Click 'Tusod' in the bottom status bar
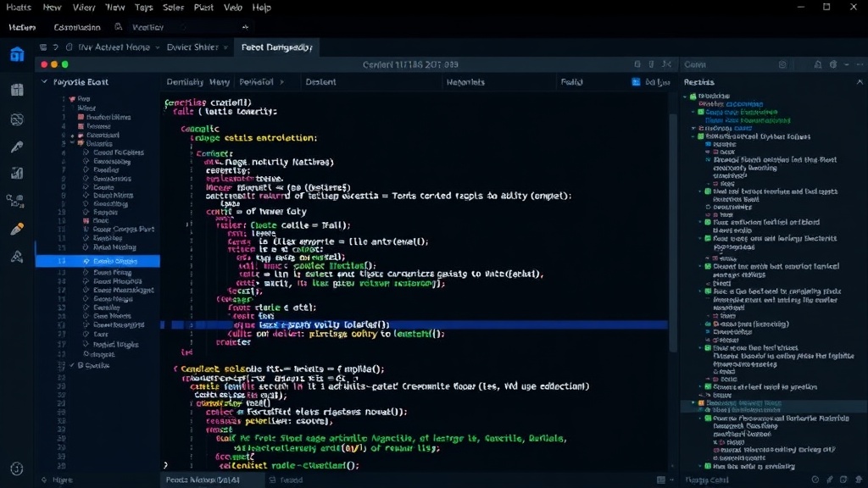The width and height of the screenshot is (868, 488). pos(292,480)
